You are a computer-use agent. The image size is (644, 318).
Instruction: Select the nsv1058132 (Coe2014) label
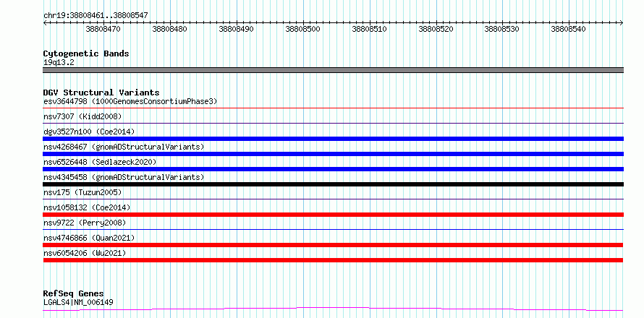click(x=87, y=207)
